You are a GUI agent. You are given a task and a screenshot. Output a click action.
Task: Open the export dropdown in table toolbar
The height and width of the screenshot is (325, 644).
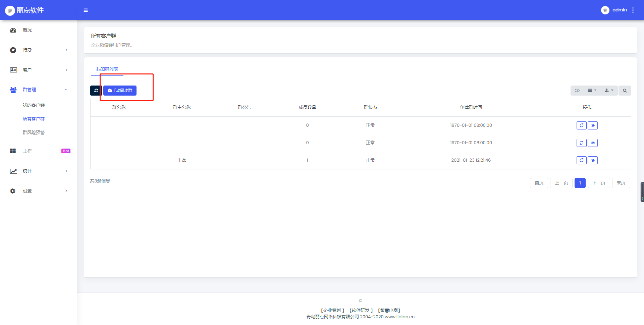pyautogui.click(x=609, y=91)
